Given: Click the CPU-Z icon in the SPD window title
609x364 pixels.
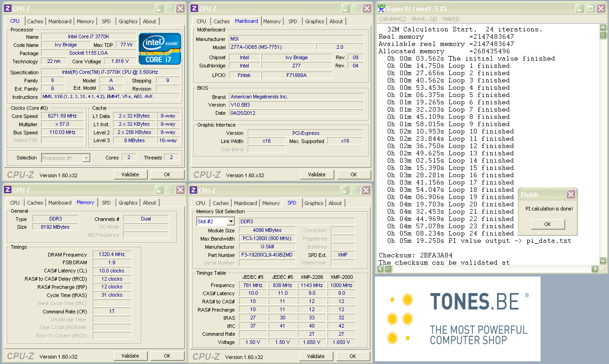Looking at the screenshot, I should click(193, 190).
